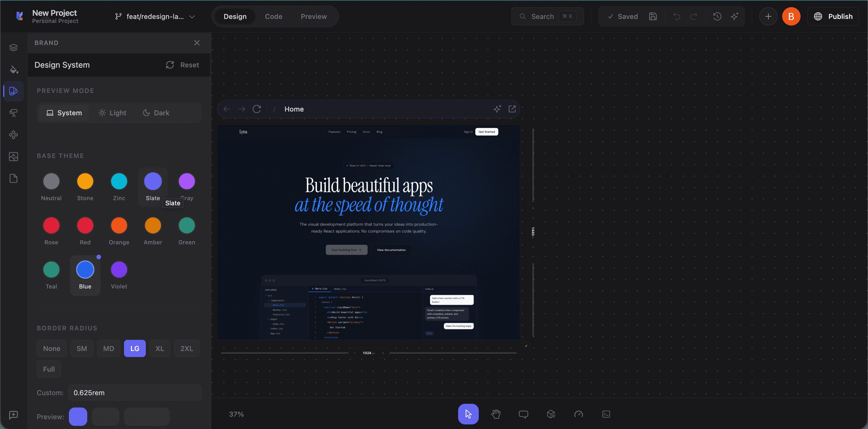
Task: Select the comment tool in bottom toolbar
Action: [x=523, y=414]
